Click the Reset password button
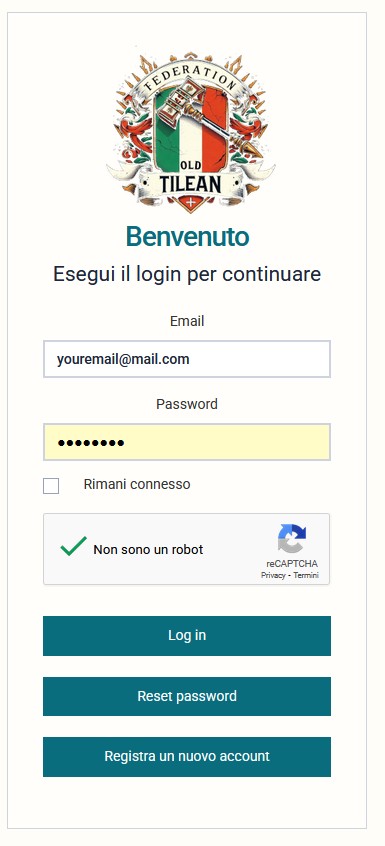 pos(187,697)
